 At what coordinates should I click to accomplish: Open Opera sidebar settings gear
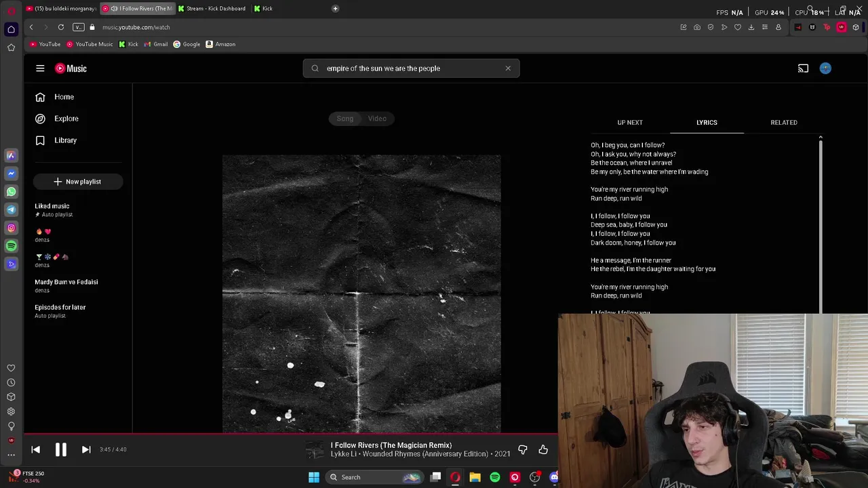click(11, 411)
